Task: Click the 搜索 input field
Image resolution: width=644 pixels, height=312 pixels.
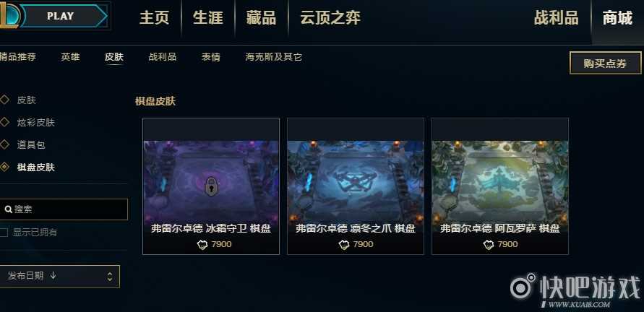Action: [x=64, y=209]
